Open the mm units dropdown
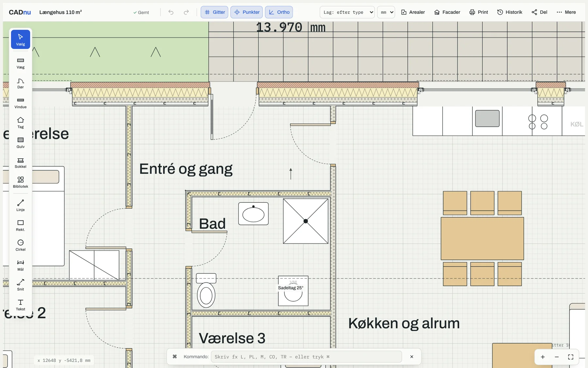This screenshot has width=588, height=368. pos(386,12)
